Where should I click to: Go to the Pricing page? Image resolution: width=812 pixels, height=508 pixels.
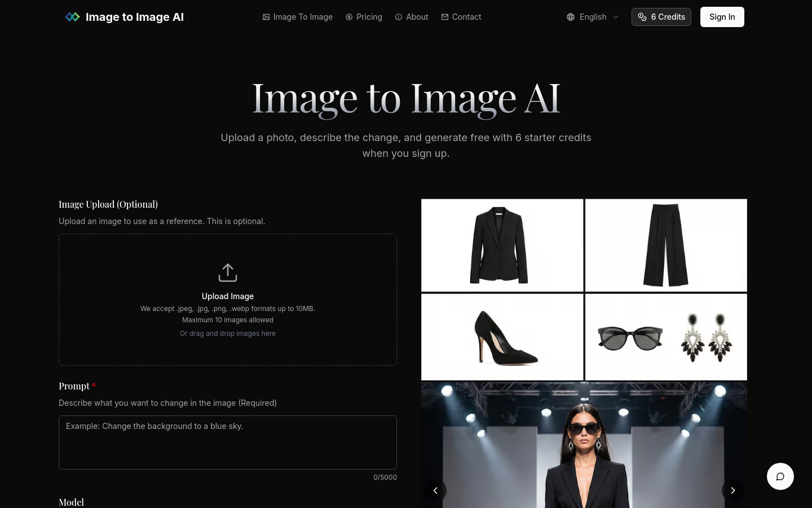pyautogui.click(x=364, y=17)
